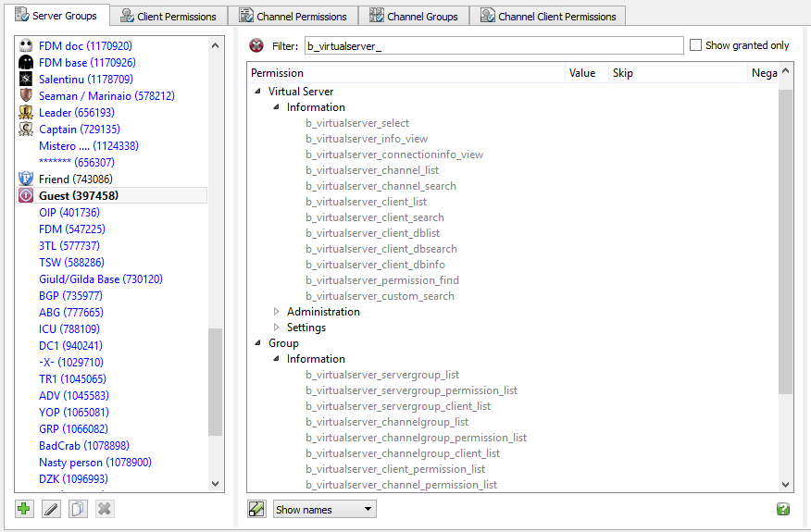Enable the Show granted only checkbox
This screenshot has height=532, width=811.
click(696, 45)
